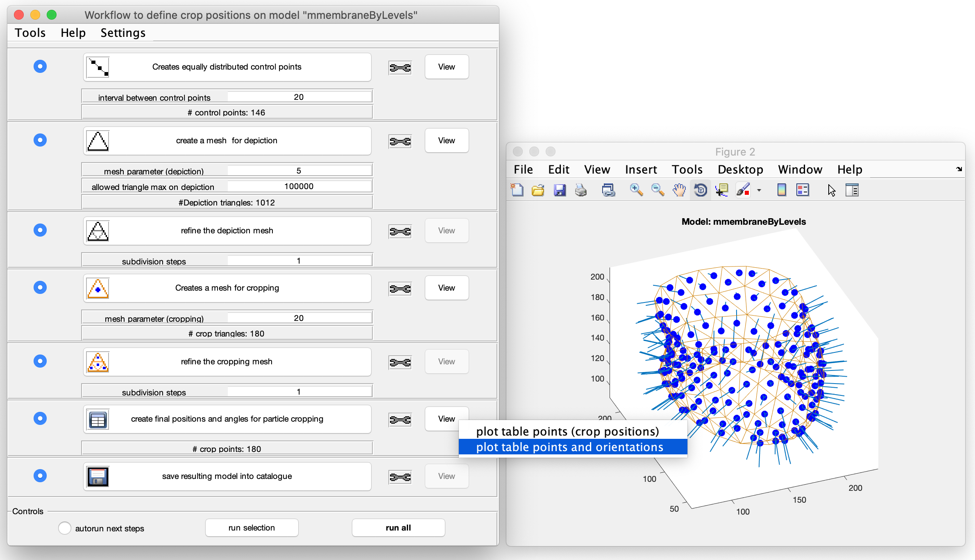The height and width of the screenshot is (560, 975).
Task: Open wrench settings for refine depiction mesh
Action: click(400, 231)
